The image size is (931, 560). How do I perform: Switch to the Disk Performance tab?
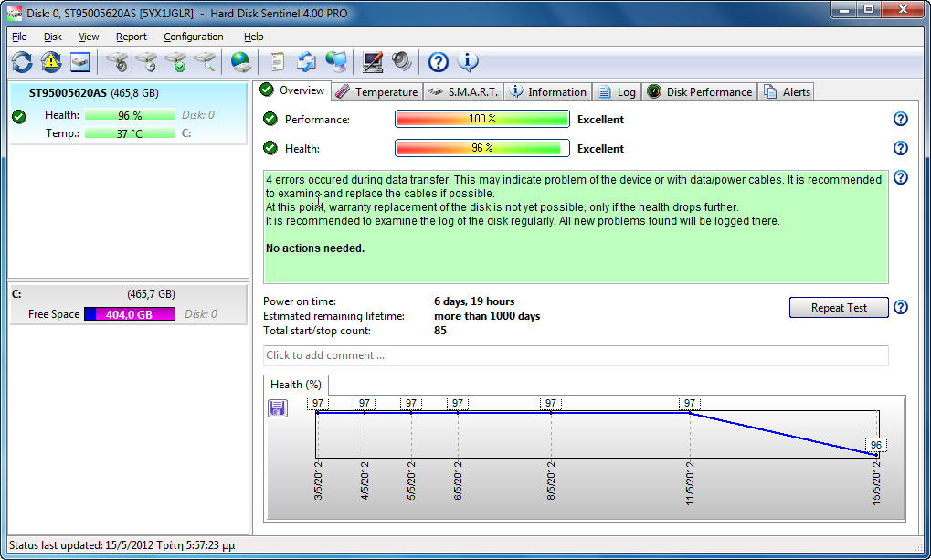(x=700, y=92)
